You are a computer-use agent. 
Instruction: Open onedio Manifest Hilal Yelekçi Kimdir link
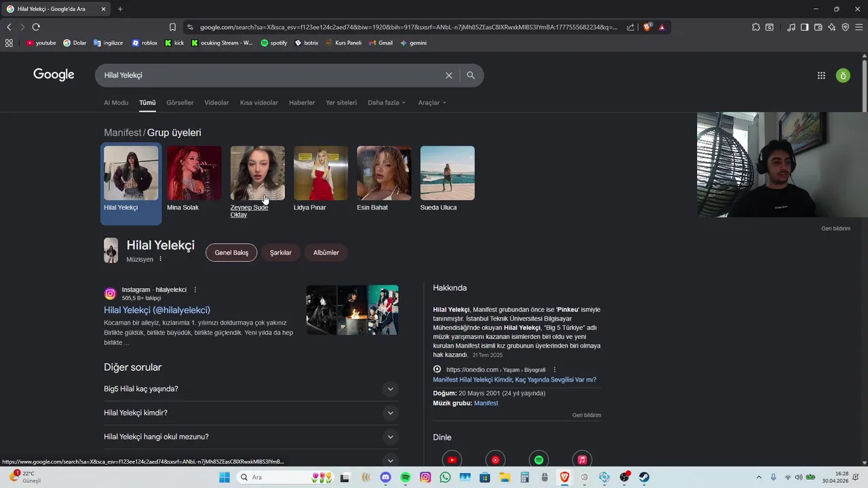coord(515,380)
